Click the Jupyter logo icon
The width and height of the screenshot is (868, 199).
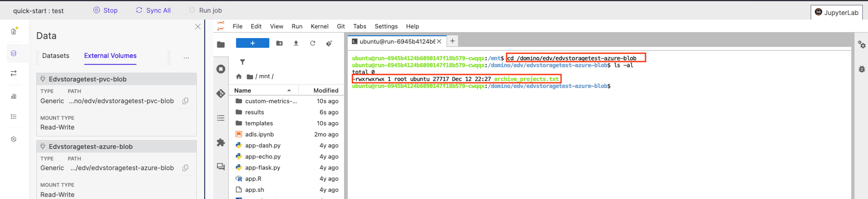pyautogui.click(x=221, y=26)
